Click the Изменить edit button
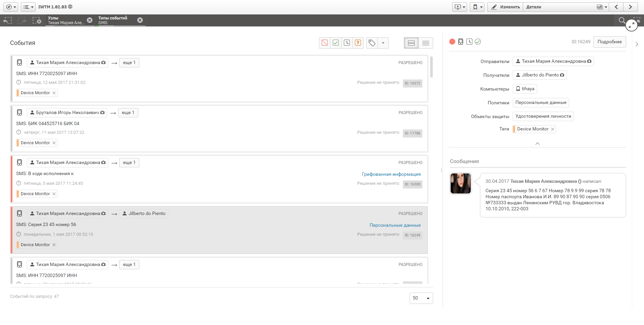This screenshot has height=325, width=644. [x=505, y=7]
